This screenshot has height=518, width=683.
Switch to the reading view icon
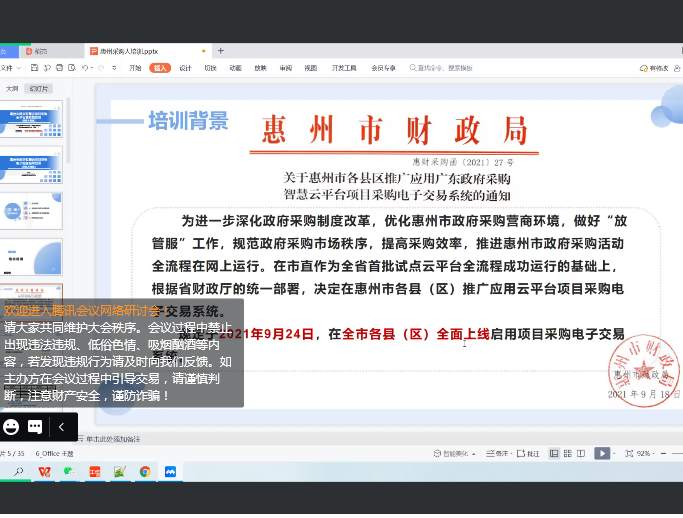click(581, 454)
